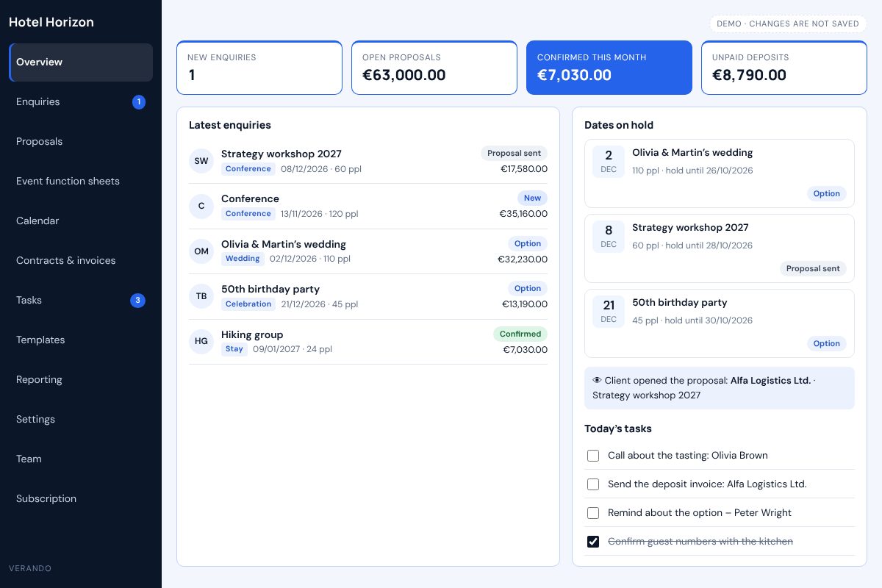Click the 'Confirmed' badge on Hiking group
This screenshot has width=882, height=588.
[520, 334]
